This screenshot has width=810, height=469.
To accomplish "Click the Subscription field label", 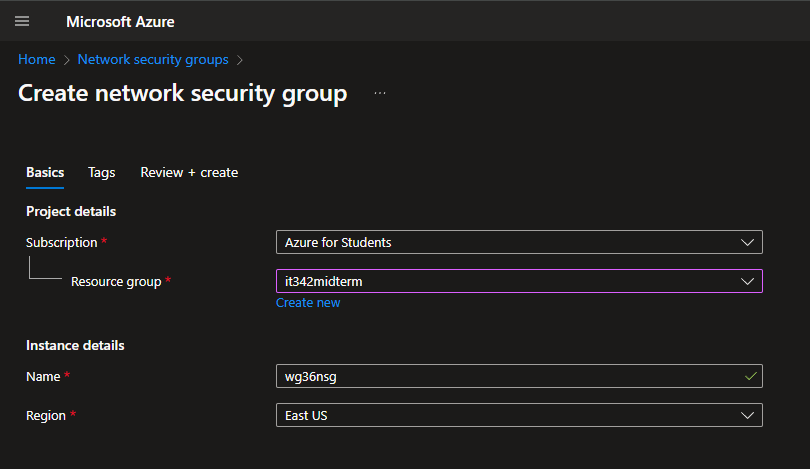I will tap(62, 242).
